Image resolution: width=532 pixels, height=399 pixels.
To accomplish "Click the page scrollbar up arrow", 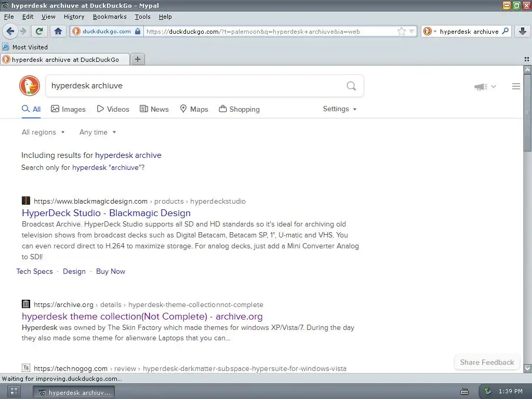I will [x=527, y=70].
